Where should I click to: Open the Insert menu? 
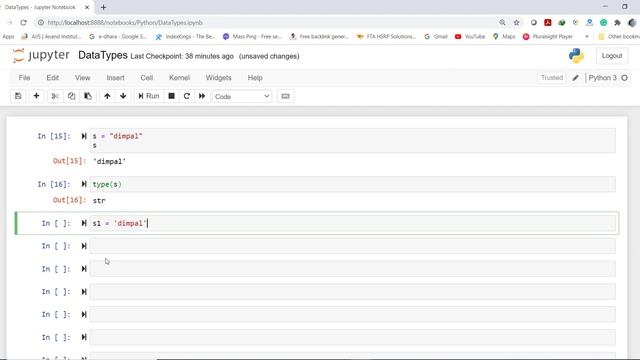tap(116, 78)
